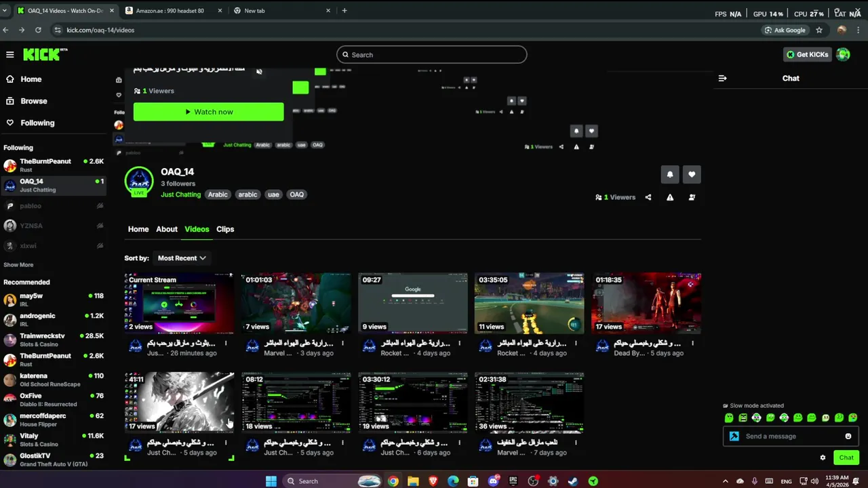Image resolution: width=868 pixels, height=488 pixels.
Task: Select the Videos tab
Action: 197,229
